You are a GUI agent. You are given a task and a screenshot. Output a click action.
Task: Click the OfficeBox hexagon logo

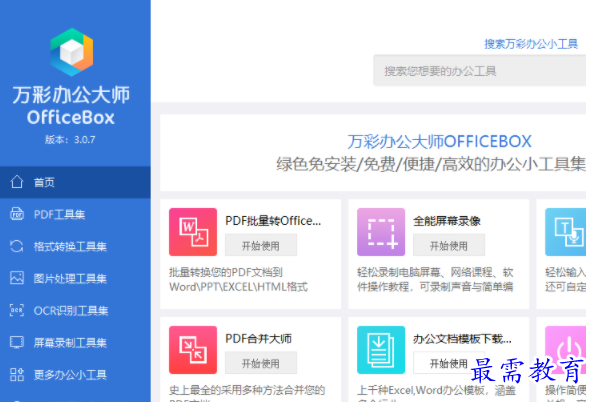72,52
